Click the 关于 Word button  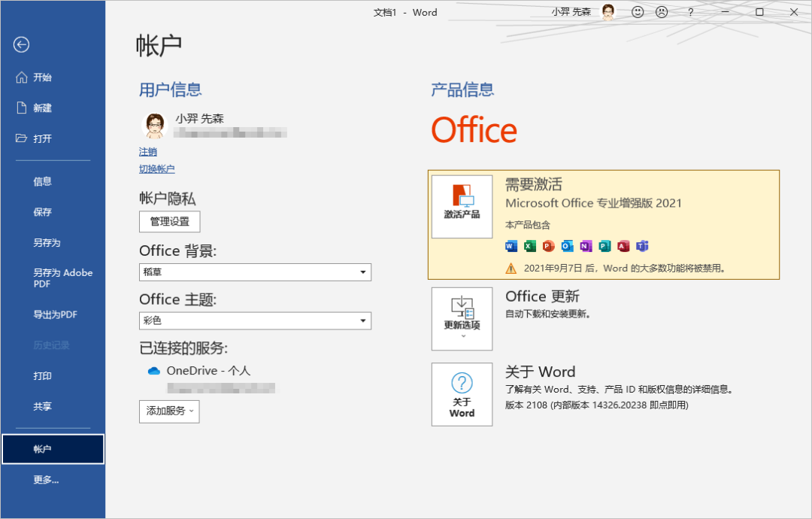(462, 394)
